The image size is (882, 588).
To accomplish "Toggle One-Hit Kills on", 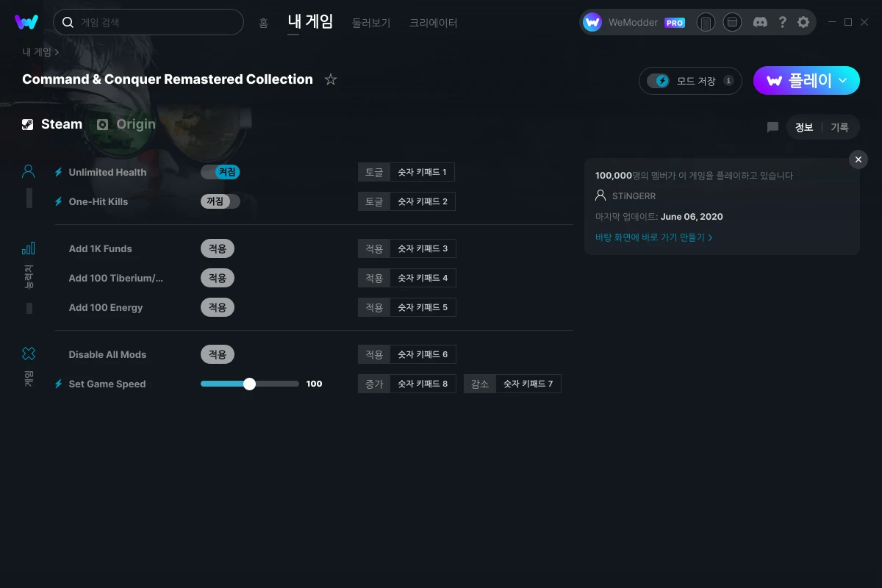I will click(x=220, y=201).
